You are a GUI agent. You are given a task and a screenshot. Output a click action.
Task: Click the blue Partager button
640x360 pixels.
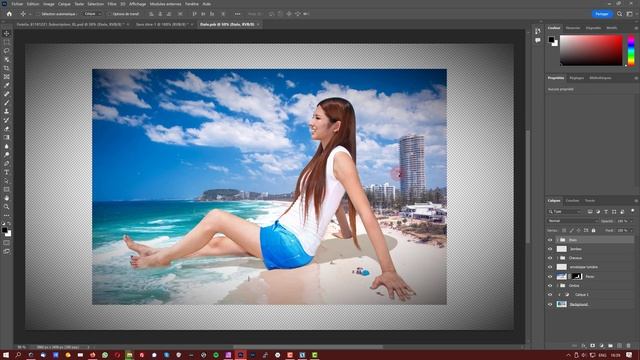(x=602, y=14)
